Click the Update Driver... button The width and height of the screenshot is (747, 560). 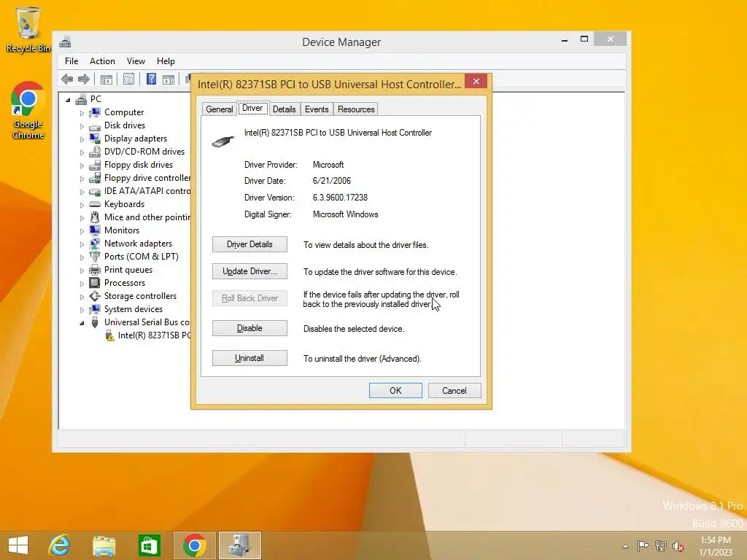[249, 271]
